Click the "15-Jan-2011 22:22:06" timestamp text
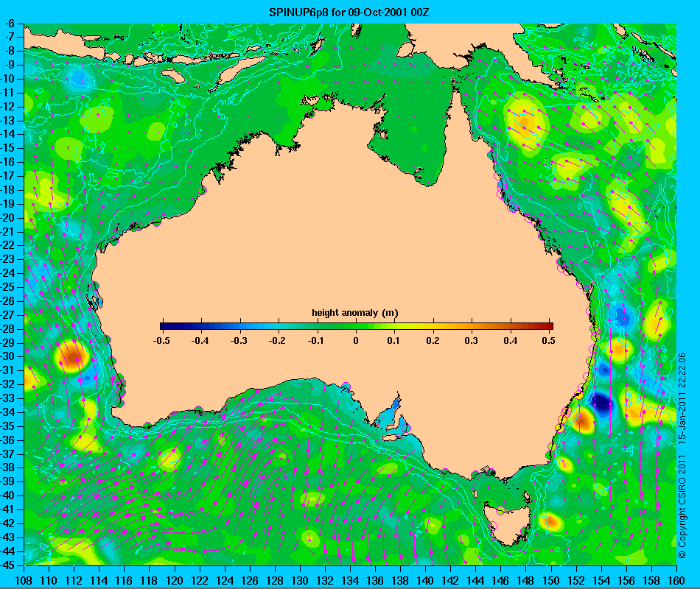This screenshot has height=589, width=700. point(682,398)
